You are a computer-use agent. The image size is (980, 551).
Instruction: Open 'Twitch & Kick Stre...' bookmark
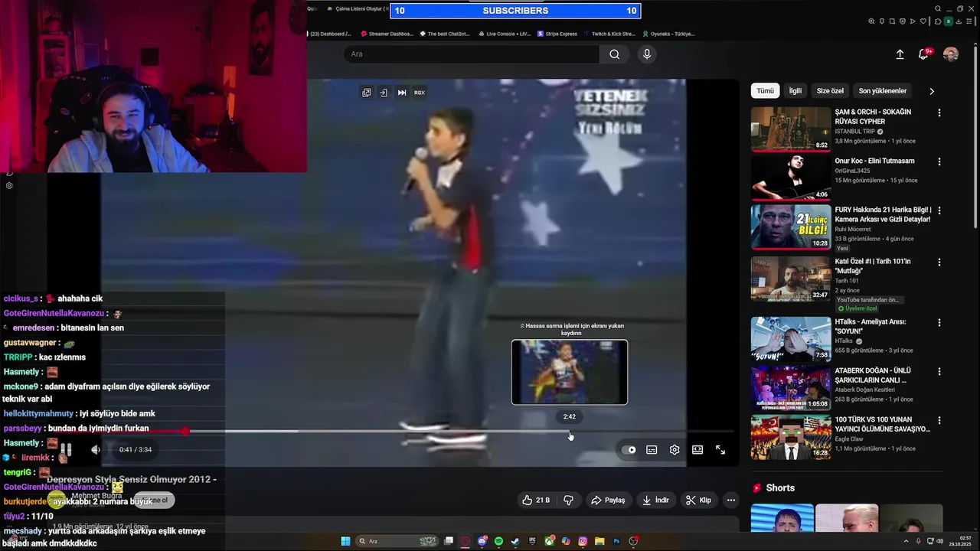(x=609, y=34)
